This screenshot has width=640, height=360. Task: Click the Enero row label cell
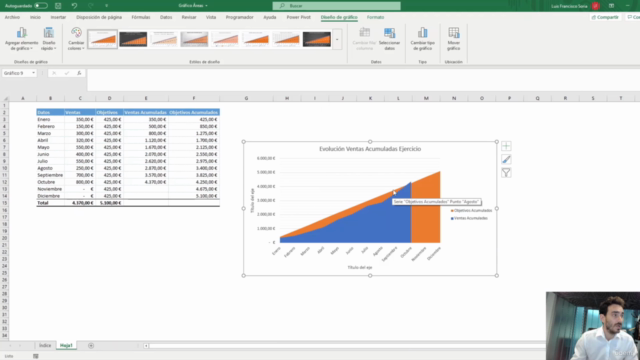pos(50,120)
